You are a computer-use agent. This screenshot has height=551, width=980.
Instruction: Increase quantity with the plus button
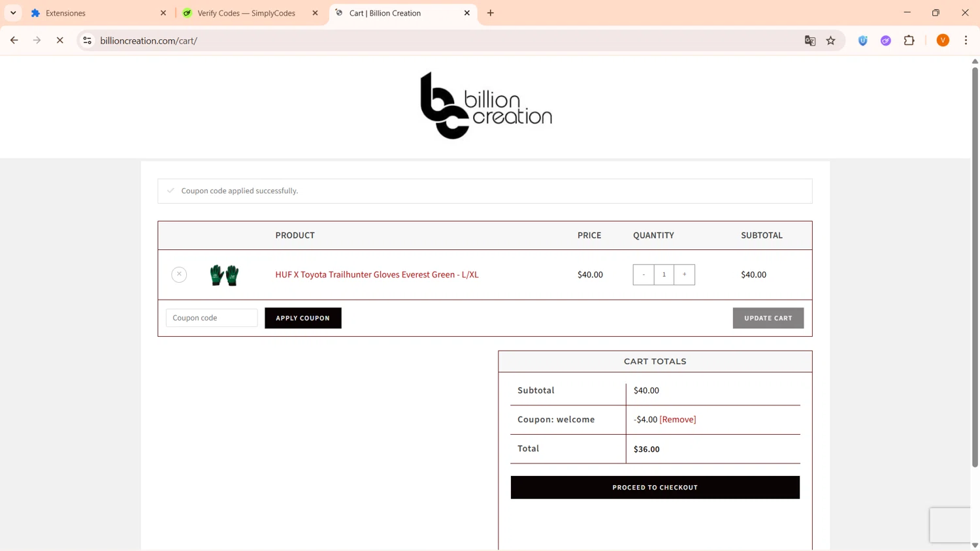pyautogui.click(x=685, y=275)
